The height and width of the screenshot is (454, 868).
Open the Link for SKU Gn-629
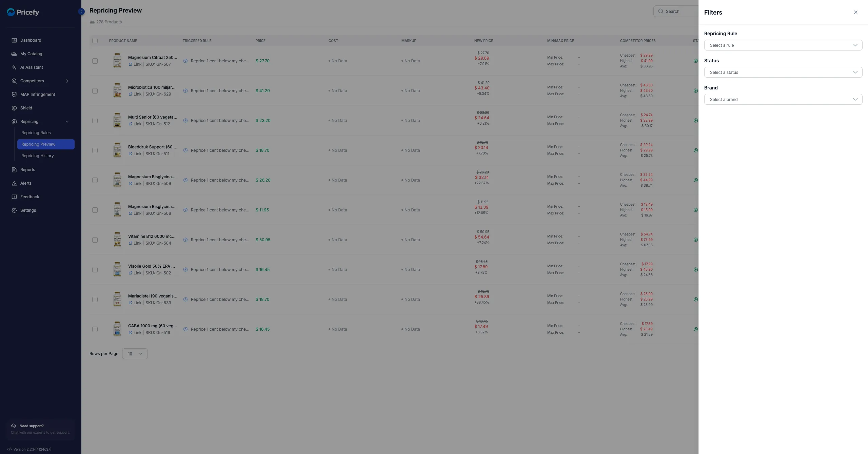(x=135, y=94)
